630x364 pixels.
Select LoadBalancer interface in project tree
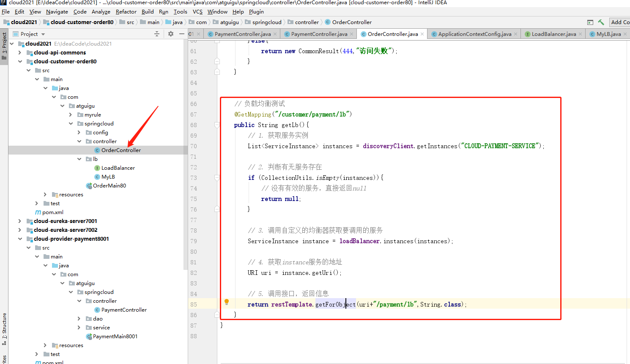click(x=118, y=168)
